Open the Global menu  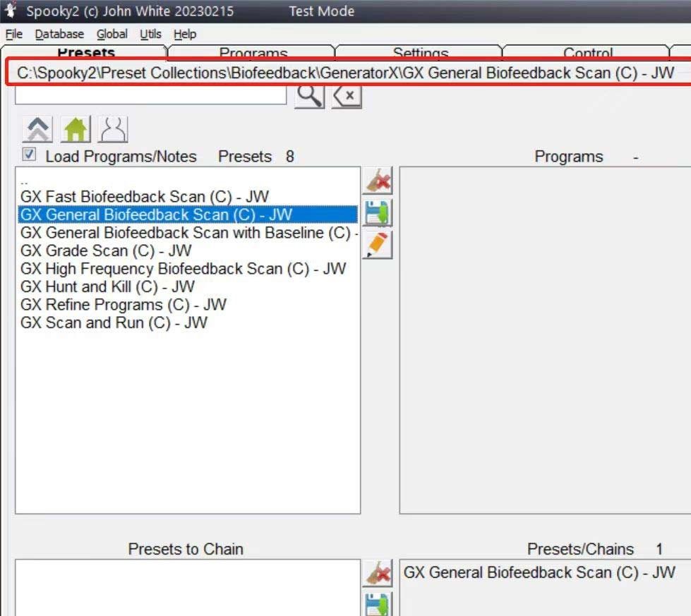click(112, 35)
